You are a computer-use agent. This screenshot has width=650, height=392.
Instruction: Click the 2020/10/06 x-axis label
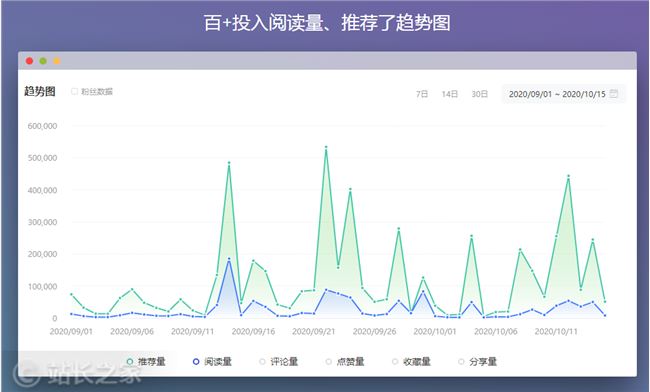496,332
